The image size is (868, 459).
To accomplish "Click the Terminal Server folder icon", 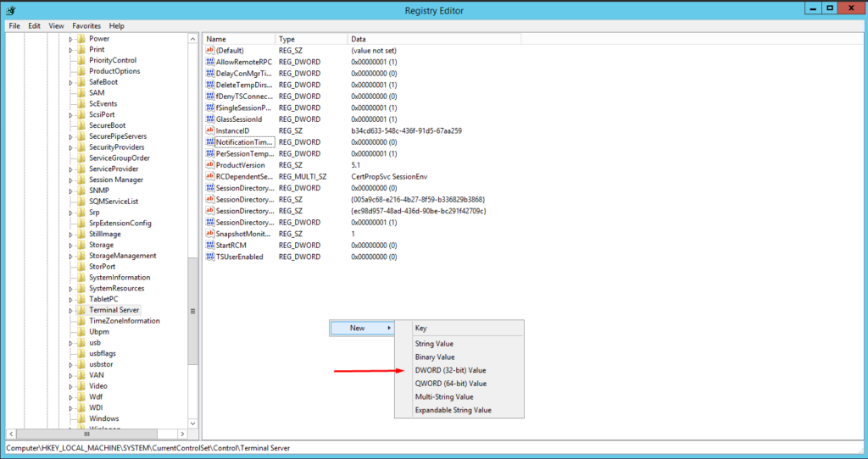I will coord(81,310).
